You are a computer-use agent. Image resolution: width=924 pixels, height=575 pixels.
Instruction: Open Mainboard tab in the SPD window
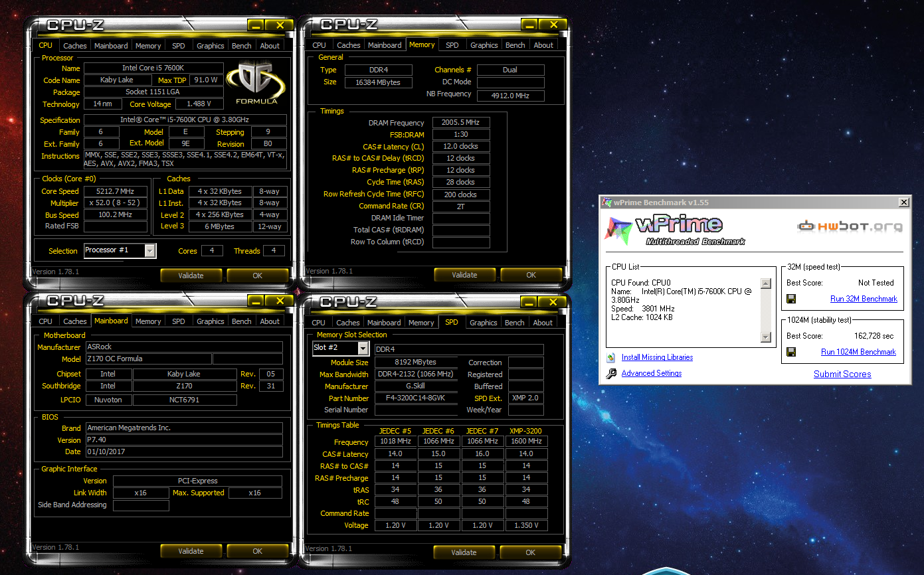pos(385,323)
